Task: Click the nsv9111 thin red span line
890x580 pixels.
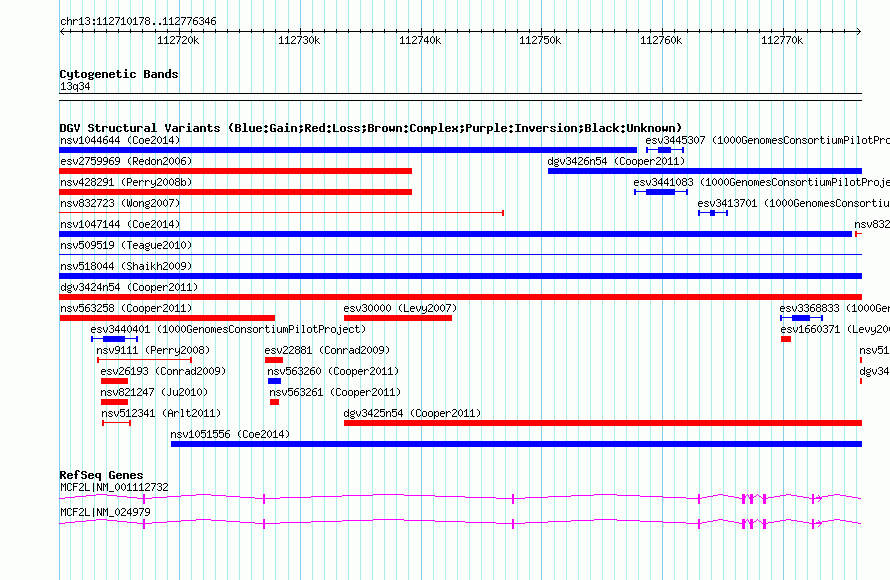Action: click(145, 360)
